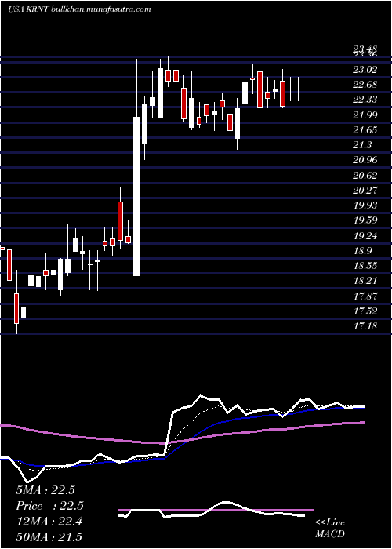The image size is (392, 549).
Task: Click the 12MA : 22.4 readout
Action: coord(49,522)
